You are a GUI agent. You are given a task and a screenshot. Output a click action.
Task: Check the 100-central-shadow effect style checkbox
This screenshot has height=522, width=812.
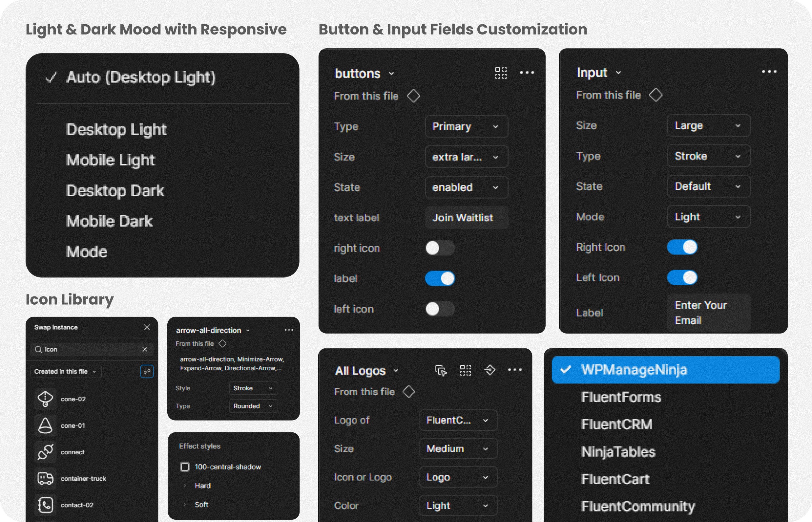(x=185, y=467)
